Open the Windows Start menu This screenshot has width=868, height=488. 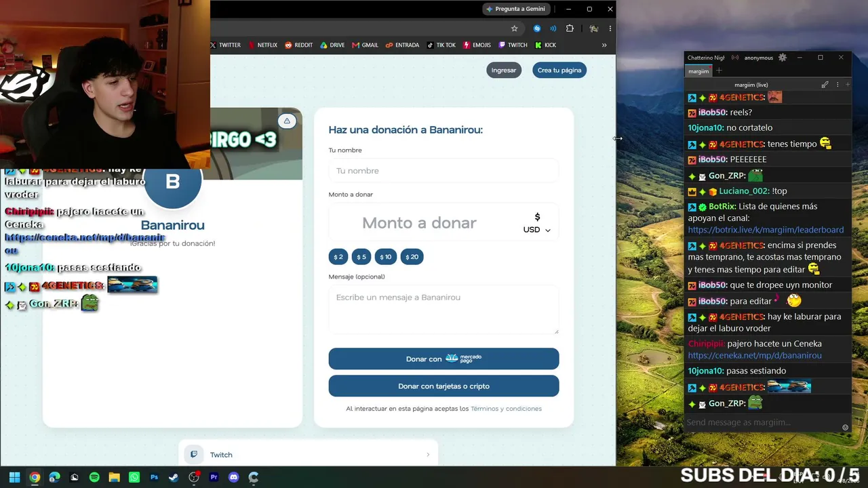tap(14, 477)
